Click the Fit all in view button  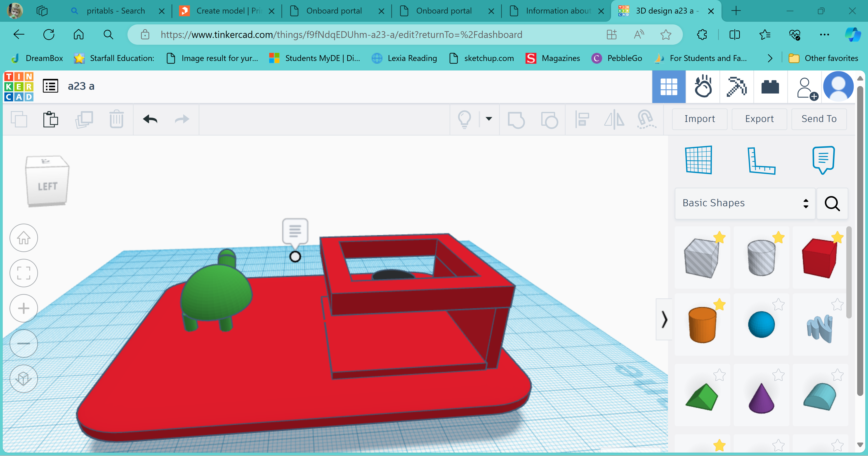point(24,273)
